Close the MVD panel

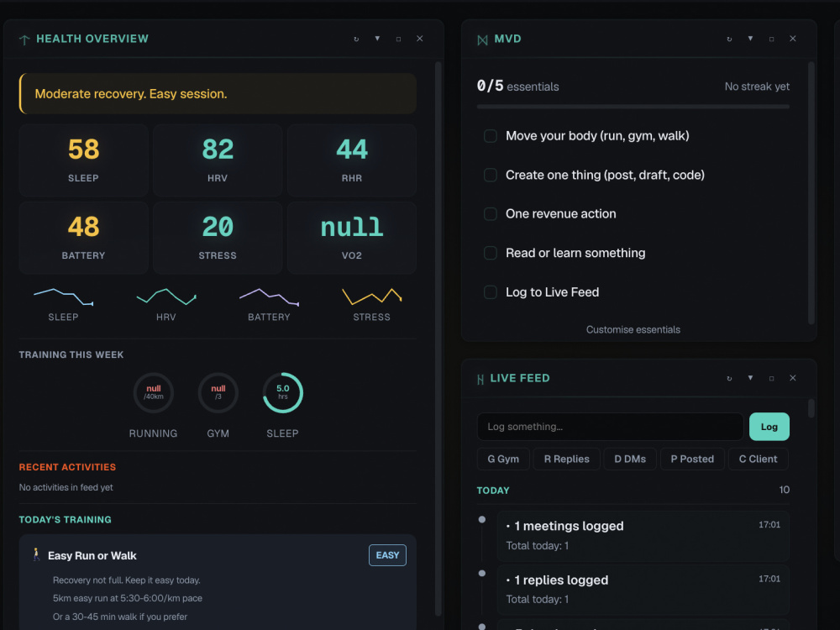coord(792,39)
